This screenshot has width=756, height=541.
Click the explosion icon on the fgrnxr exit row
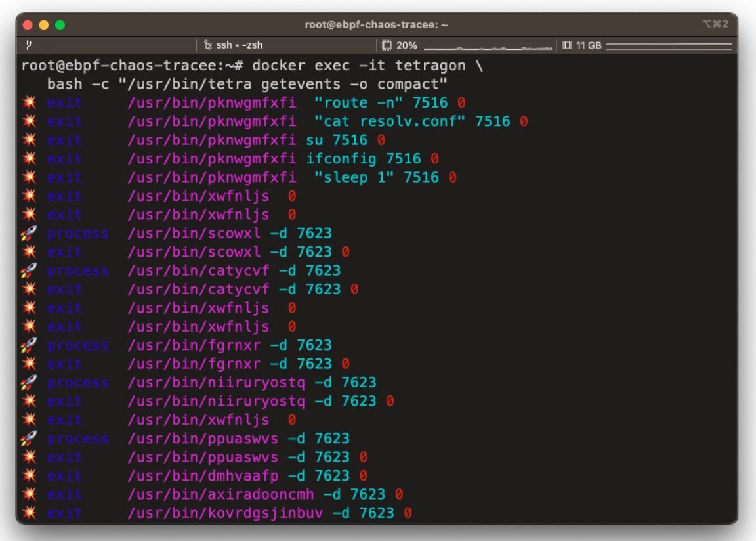29,364
